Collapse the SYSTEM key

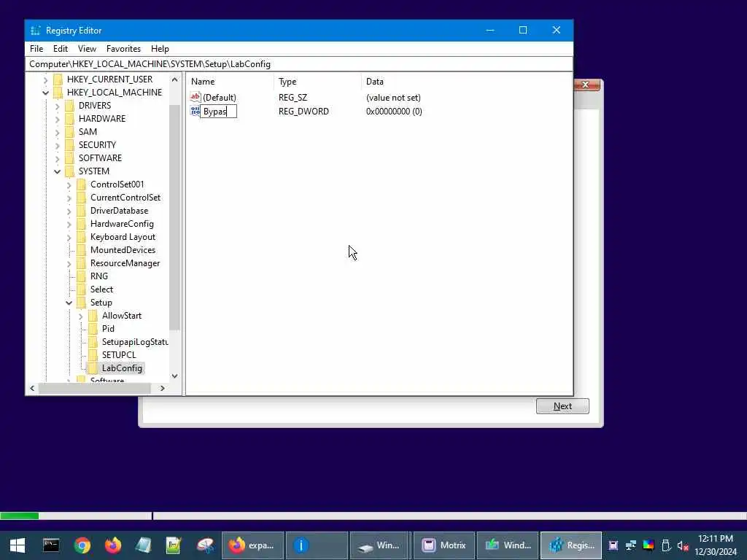click(x=57, y=171)
